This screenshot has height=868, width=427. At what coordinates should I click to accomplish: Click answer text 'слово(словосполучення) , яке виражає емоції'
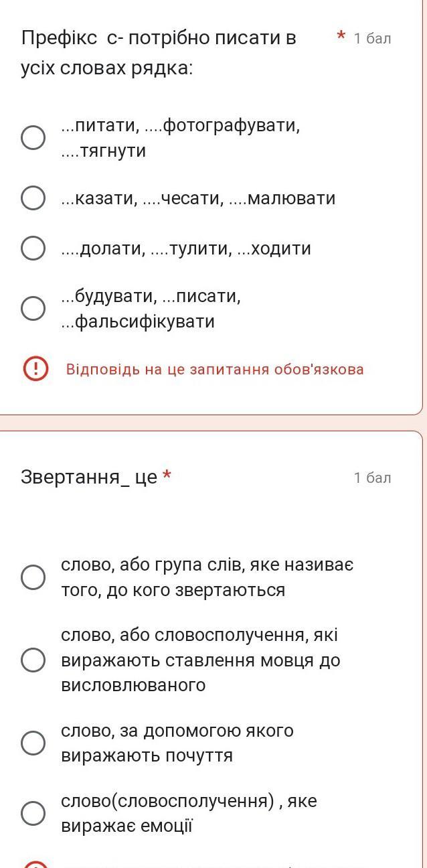[189, 814]
